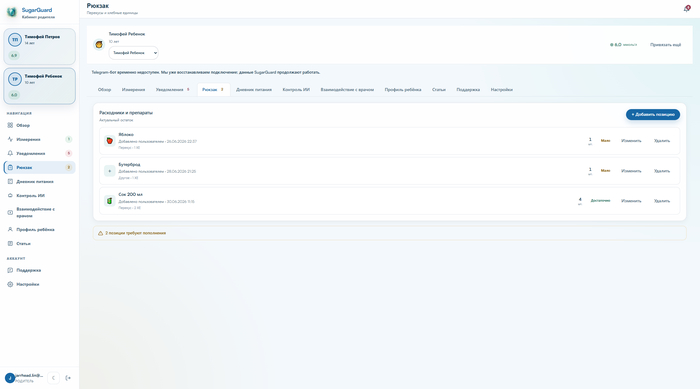This screenshot has width=700, height=389.
Task: Click the SugarGuard logo icon
Action: coord(12,13)
